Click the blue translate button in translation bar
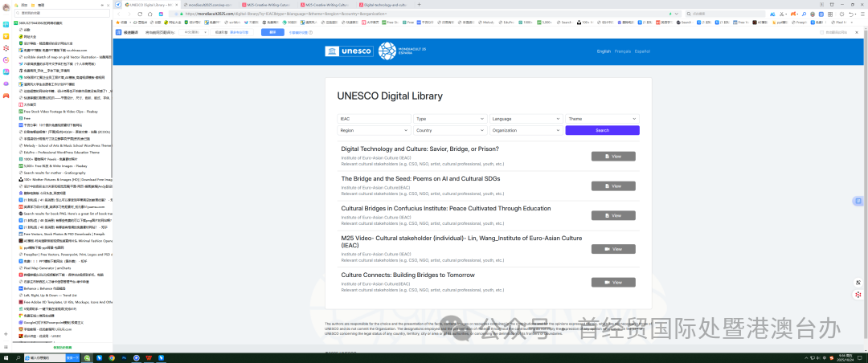Viewport: 868px width, 363px height. [x=272, y=32]
